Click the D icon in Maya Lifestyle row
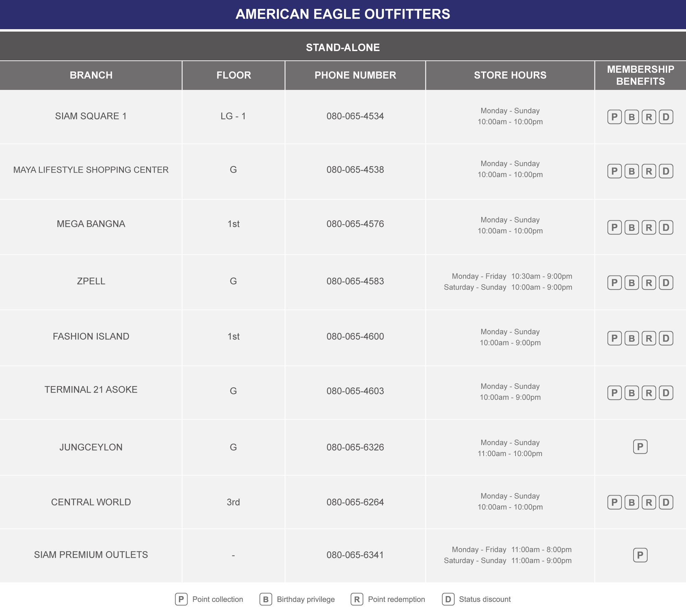 point(666,171)
